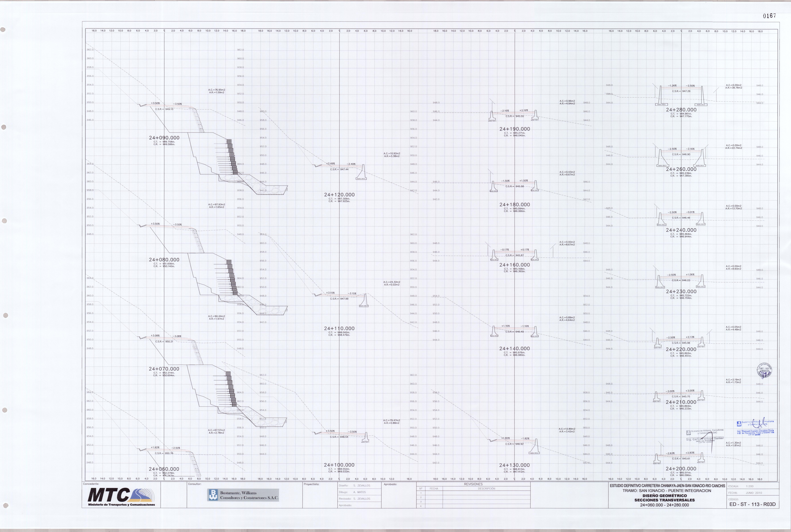Select station label 24+230.000
Viewport: 791px width, 532px height.
click(681, 291)
